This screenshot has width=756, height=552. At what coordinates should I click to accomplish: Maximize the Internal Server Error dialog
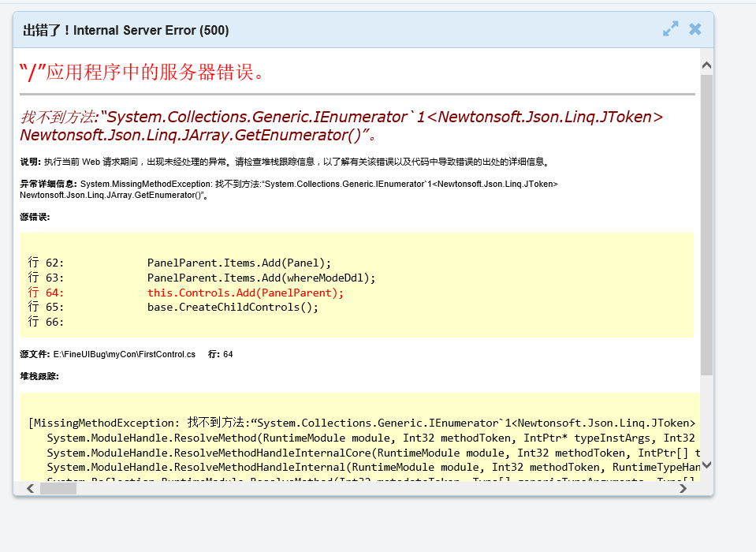coord(670,29)
